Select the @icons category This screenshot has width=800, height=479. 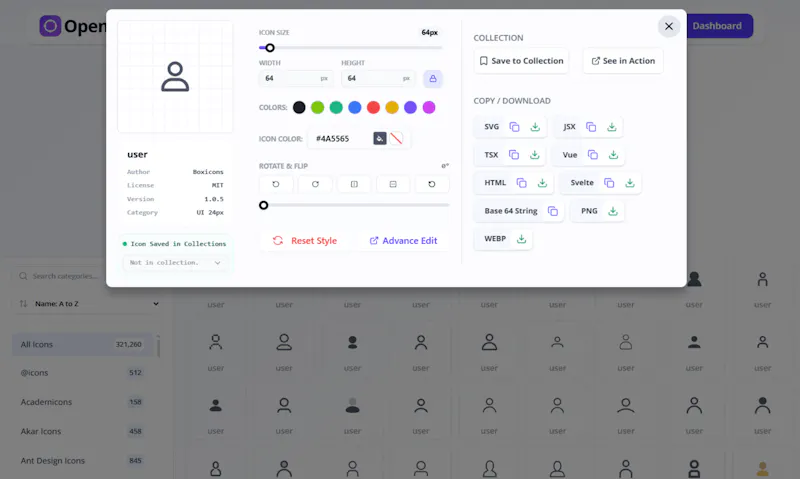coord(82,373)
